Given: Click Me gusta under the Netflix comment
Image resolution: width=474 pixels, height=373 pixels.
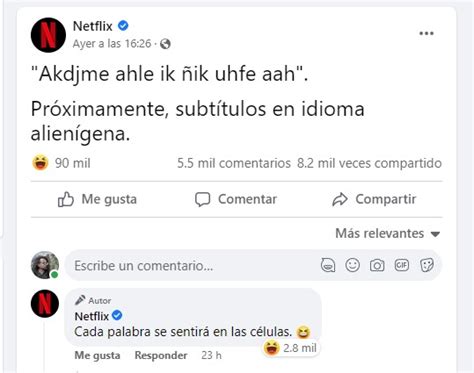Looking at the screenshot, I should click(97, 355).
